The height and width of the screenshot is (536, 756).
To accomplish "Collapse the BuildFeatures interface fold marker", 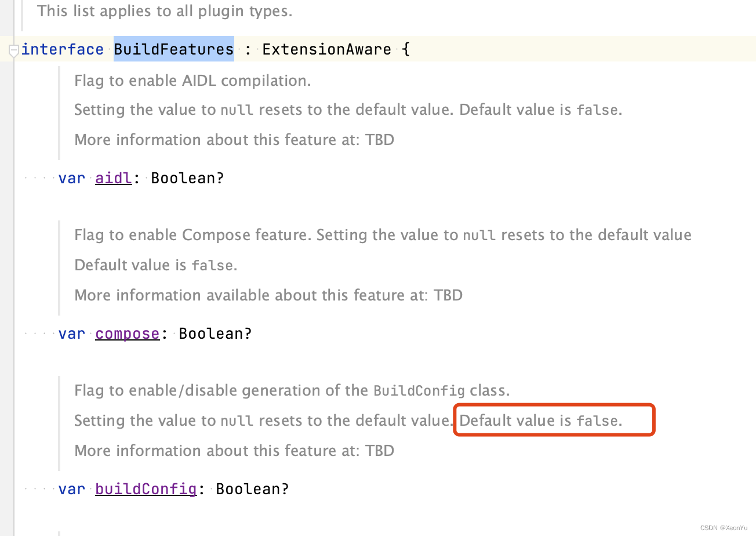I will pos(13,52).
